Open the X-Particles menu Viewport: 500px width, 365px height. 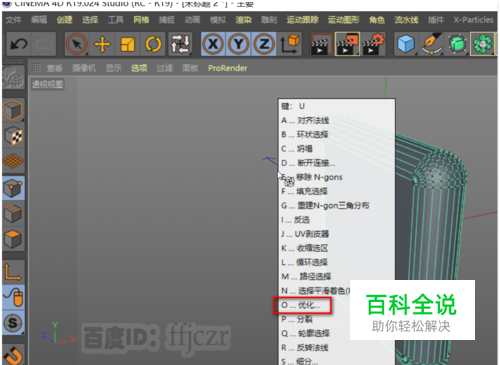pyautogui.click(x=473, y=20)
